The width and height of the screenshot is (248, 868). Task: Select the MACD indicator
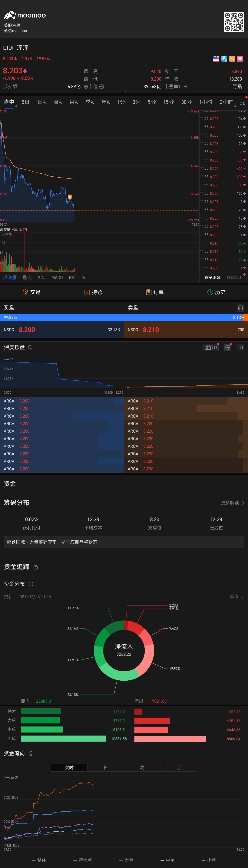pyautogui.click(x=57, y=277)
